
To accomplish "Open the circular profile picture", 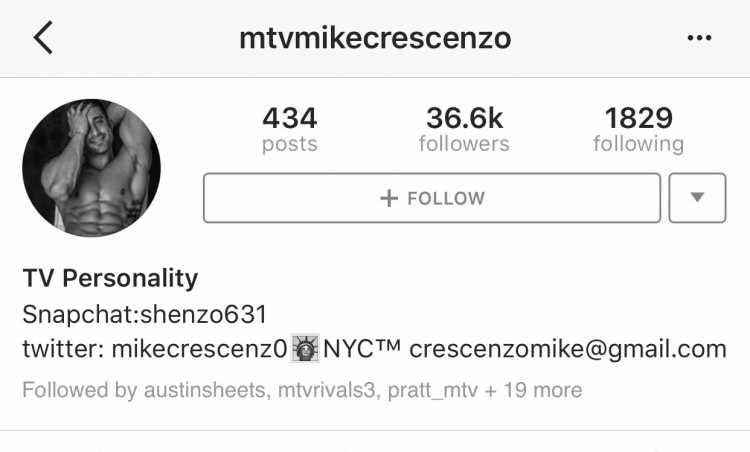I will coord(91,168).
